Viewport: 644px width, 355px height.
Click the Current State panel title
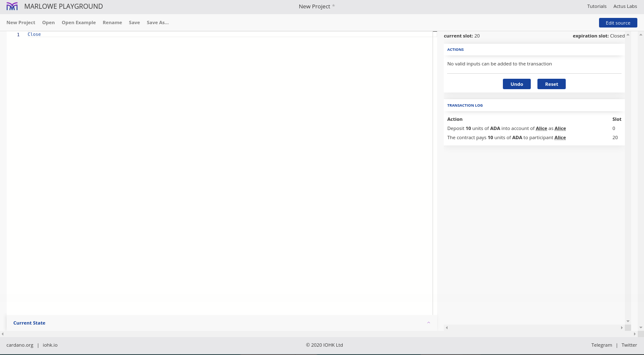(x=29, y=323)
